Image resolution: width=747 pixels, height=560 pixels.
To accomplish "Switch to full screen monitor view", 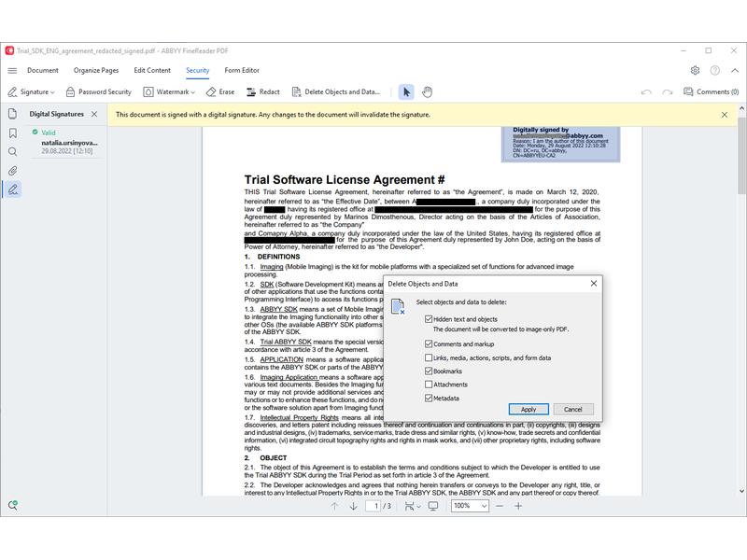I will pos(433,506).
